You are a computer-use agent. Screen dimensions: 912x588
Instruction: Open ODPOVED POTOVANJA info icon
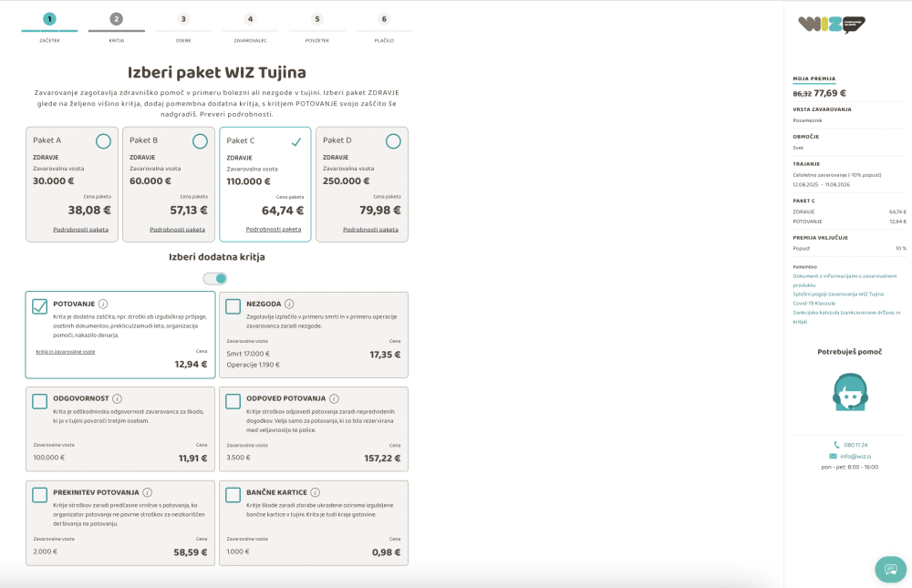(334, 398)
